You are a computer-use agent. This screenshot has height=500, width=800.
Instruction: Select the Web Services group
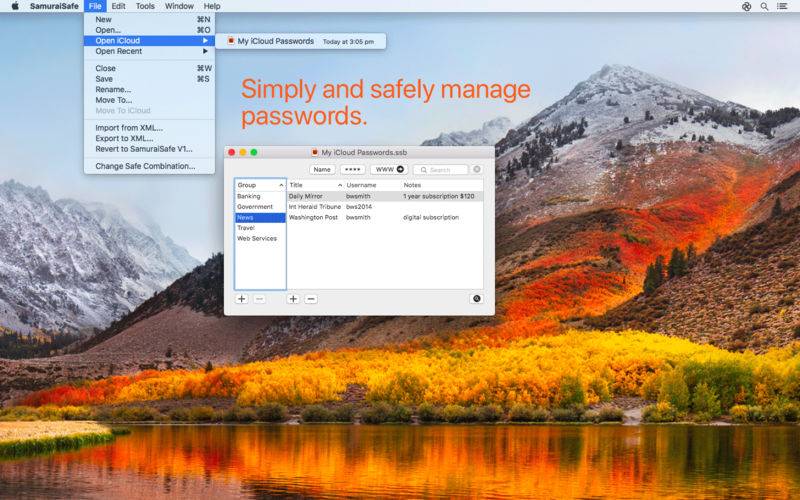coord(260,239)
